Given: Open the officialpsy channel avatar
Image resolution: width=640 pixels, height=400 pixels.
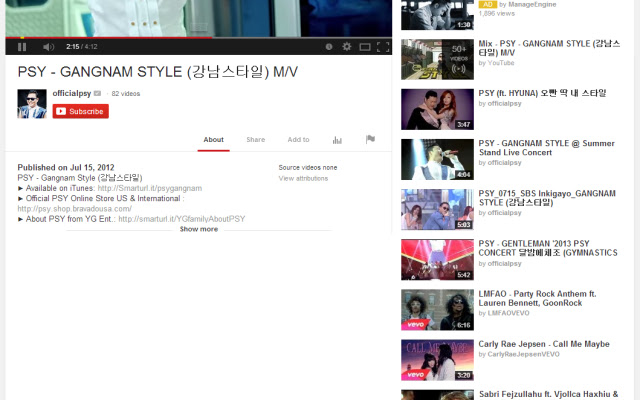Looking at the screenshot, I should point(32,104).
